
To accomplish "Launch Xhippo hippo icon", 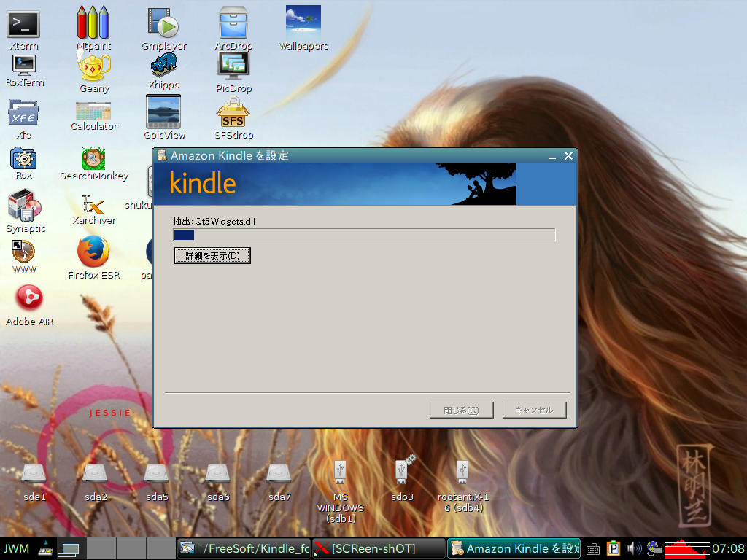I will (163, 65).
